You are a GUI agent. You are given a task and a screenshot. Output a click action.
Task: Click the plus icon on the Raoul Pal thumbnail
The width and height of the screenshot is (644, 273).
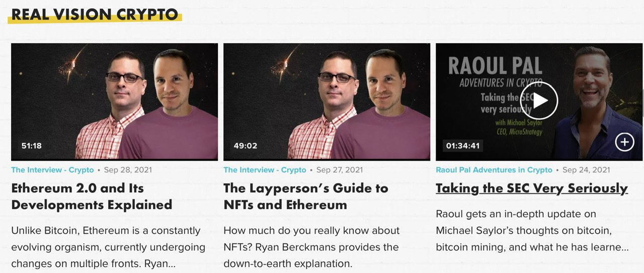coord(624,143)
